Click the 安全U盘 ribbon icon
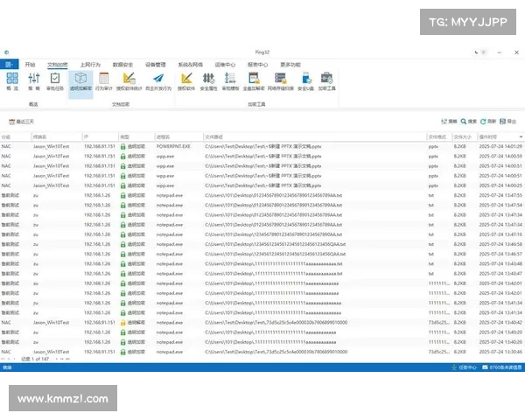The width and height of the screenshot is (525, 420). click(305, 81)
